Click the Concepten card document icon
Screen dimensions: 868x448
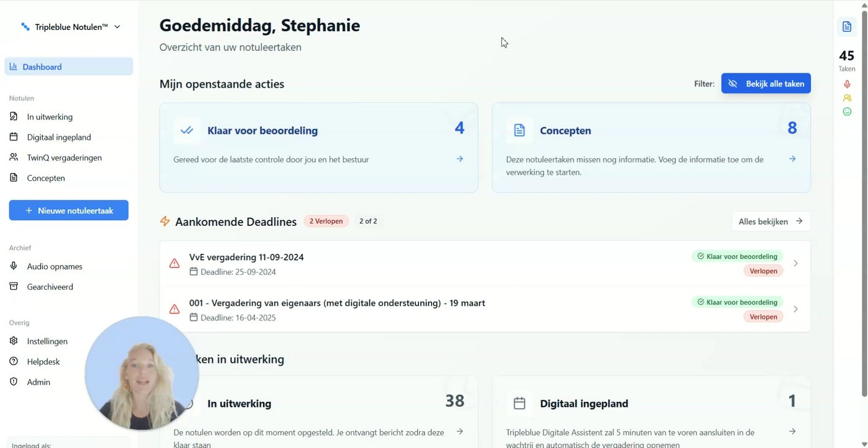(x=519, y=131)
